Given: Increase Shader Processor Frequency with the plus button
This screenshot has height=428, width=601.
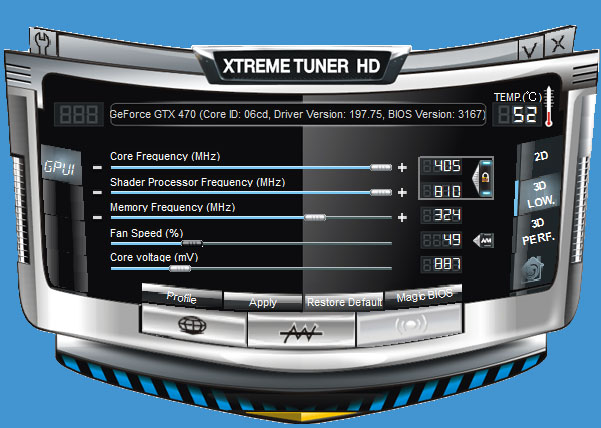Looking at the screenshot, I should click(x=402, y=192).
